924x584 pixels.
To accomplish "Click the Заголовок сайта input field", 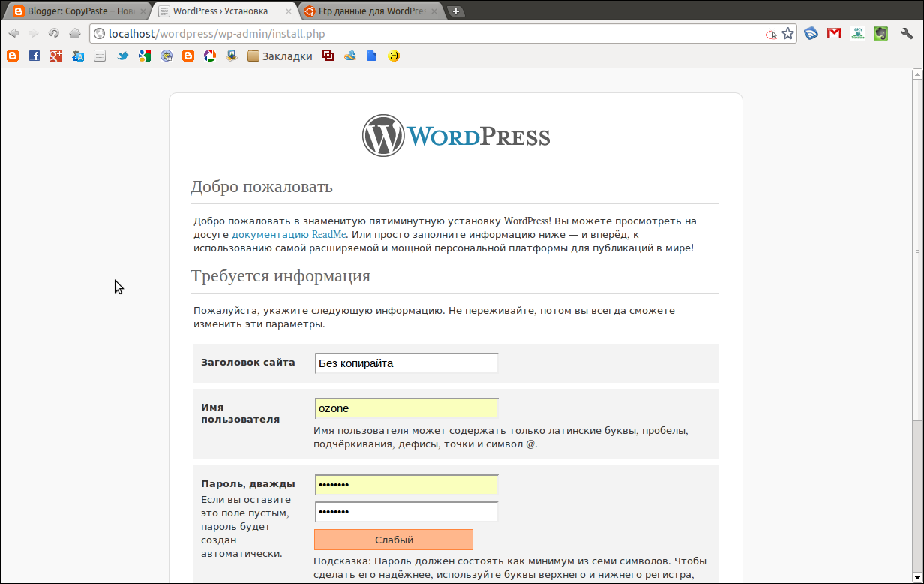I will point(406,363).
